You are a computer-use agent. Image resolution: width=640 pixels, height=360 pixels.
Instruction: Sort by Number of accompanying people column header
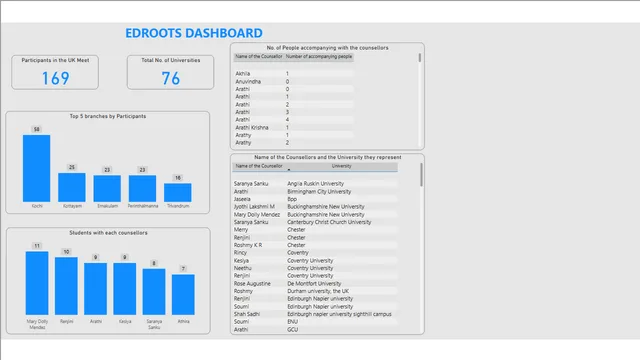tap(318, 57)
